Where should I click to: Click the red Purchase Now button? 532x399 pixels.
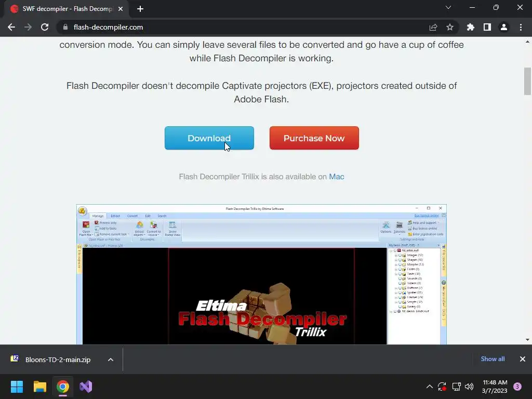click(x=314, y=138)
